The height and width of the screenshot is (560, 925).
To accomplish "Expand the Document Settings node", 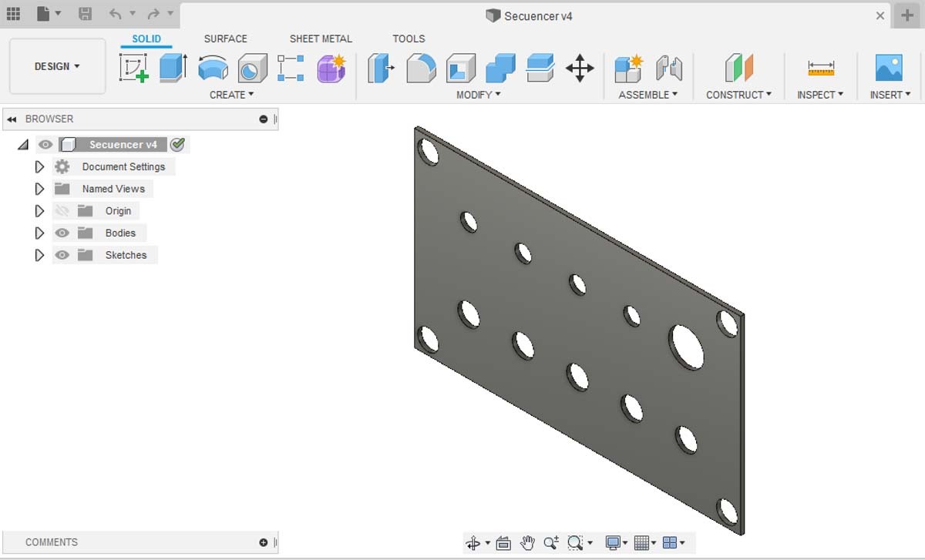I will [x=39, y=166].
